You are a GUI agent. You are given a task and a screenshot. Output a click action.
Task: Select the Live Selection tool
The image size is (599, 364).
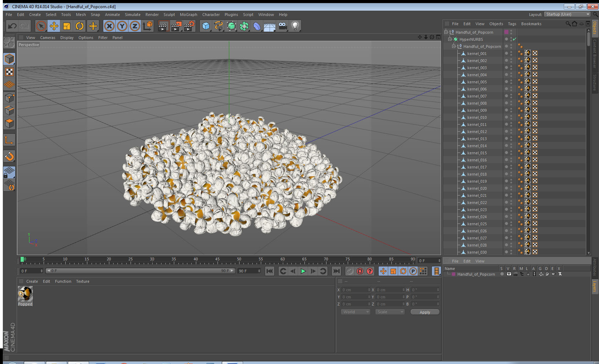pyautogui.click(x=41, y=26)
